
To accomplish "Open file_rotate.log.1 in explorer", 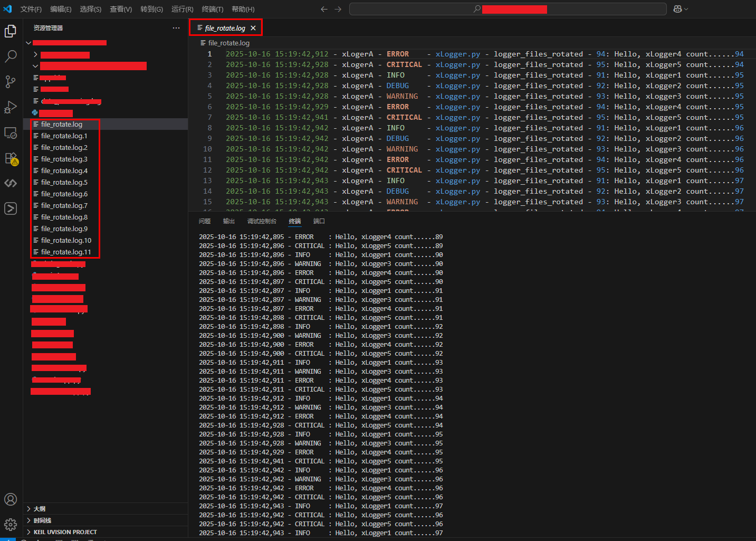I will pos(106,136).
